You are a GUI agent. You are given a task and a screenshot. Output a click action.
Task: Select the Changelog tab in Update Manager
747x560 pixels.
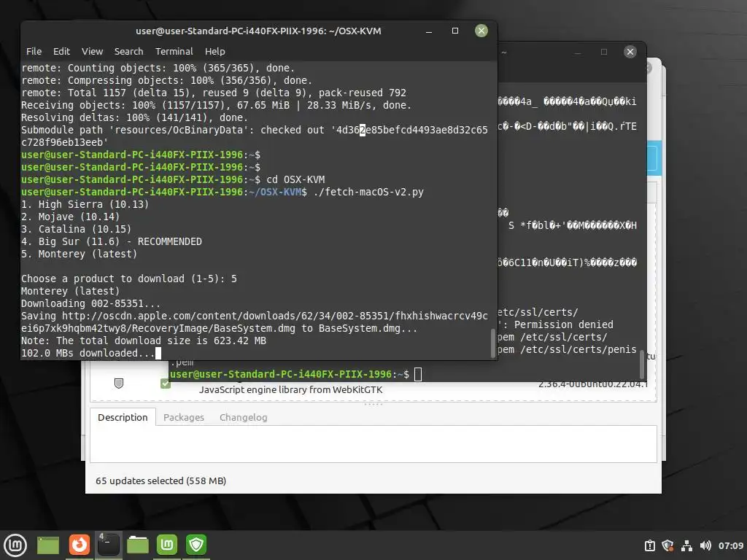243,417
